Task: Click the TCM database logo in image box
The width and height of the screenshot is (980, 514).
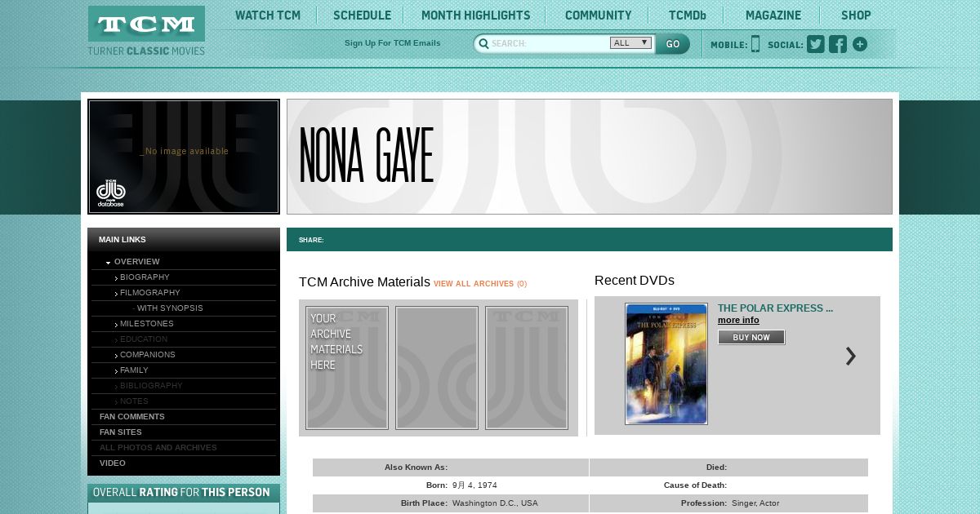Action: (110, 192)
